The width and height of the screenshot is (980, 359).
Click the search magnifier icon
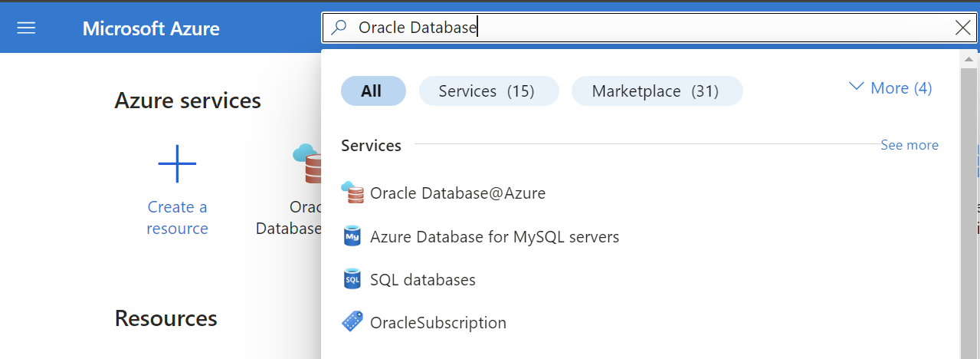pos(339,28)
